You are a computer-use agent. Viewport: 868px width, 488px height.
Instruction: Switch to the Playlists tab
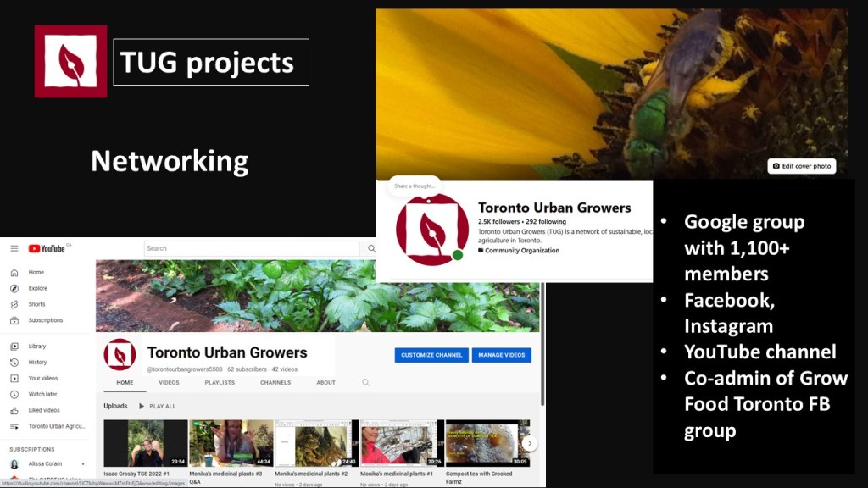pos(220,382)
